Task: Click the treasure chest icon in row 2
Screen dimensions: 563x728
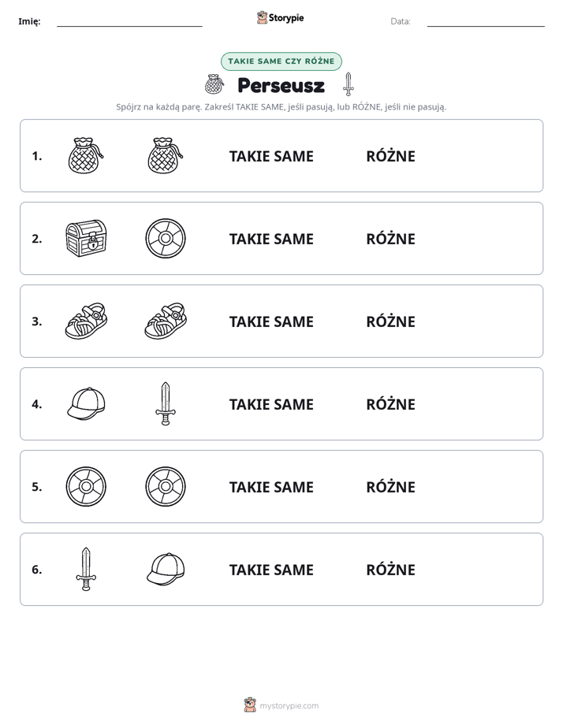Action: [87, 238]
